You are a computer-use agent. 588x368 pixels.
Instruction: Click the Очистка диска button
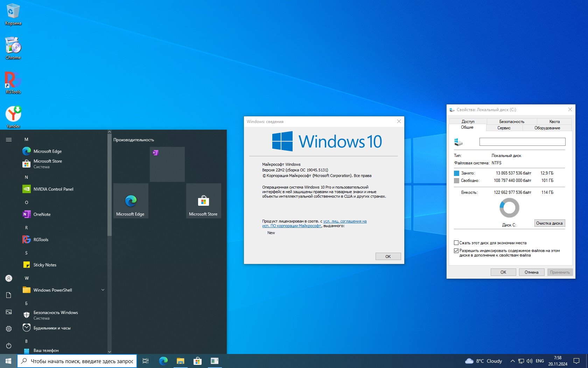[x=549, y=223]
